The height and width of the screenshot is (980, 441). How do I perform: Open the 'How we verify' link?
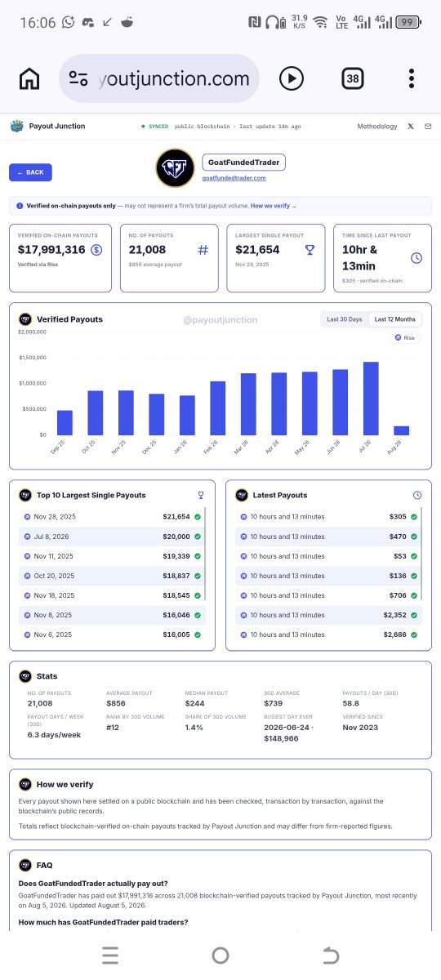pos(274,206)
